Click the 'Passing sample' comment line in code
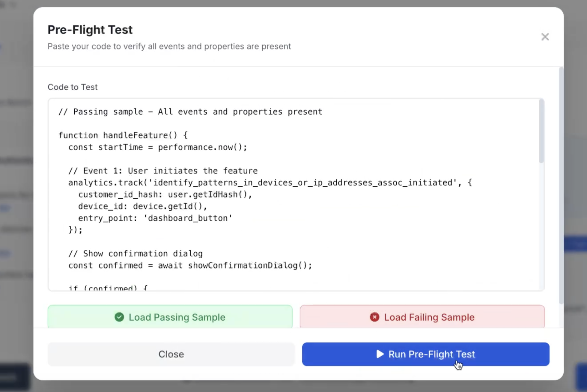587x392 pixels. point(190,111)
